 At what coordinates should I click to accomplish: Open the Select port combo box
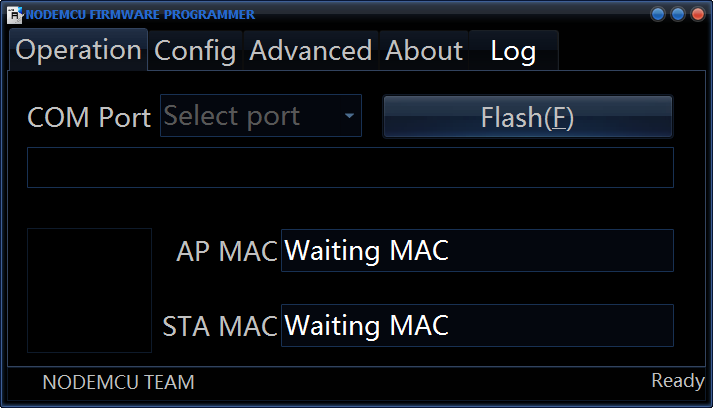click(250, 116)
